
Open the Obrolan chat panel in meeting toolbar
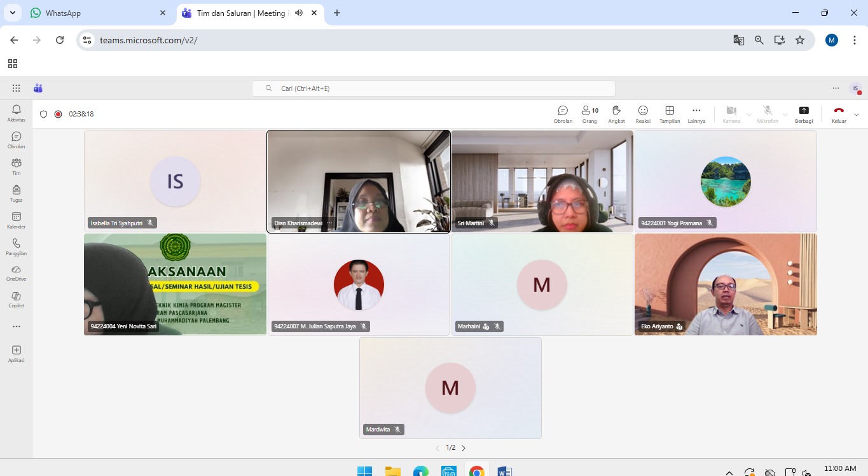pyautogui.click(x=563, y=114)
